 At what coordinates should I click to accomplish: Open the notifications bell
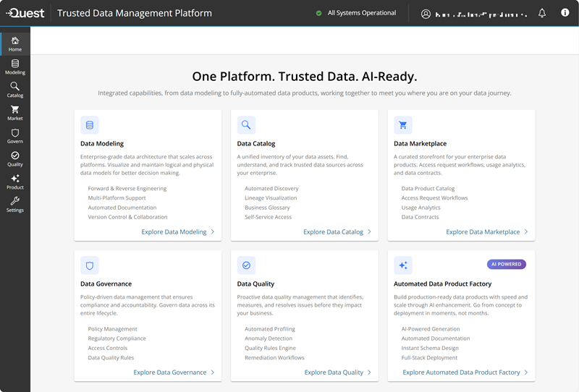click(542, 13)
